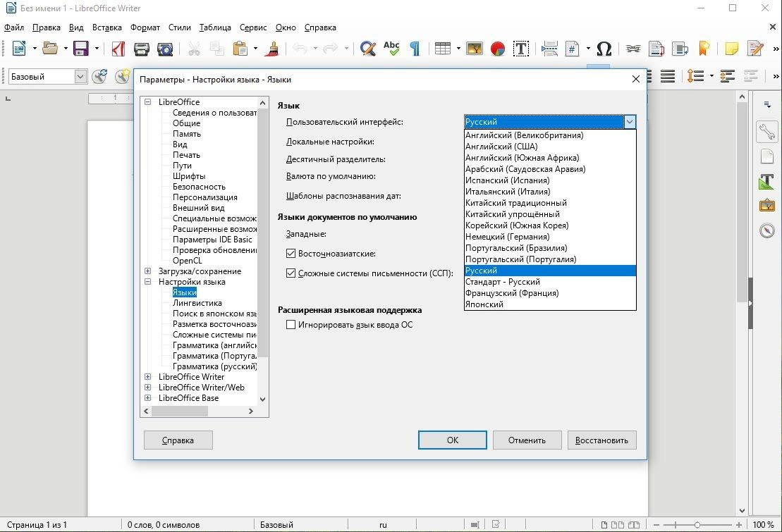Expand the LibreOffice Writer/Web tree node

tap(147, 388)
